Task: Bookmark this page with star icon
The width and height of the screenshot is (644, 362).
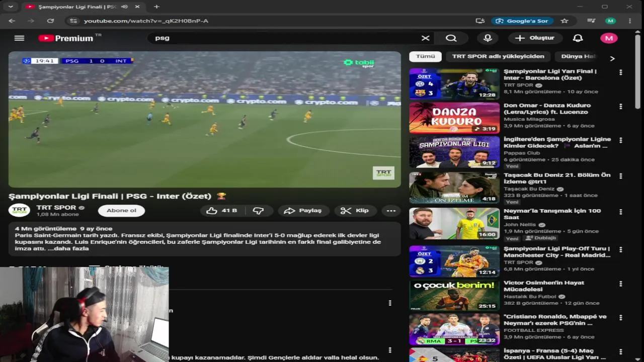Action: (565, 21)
